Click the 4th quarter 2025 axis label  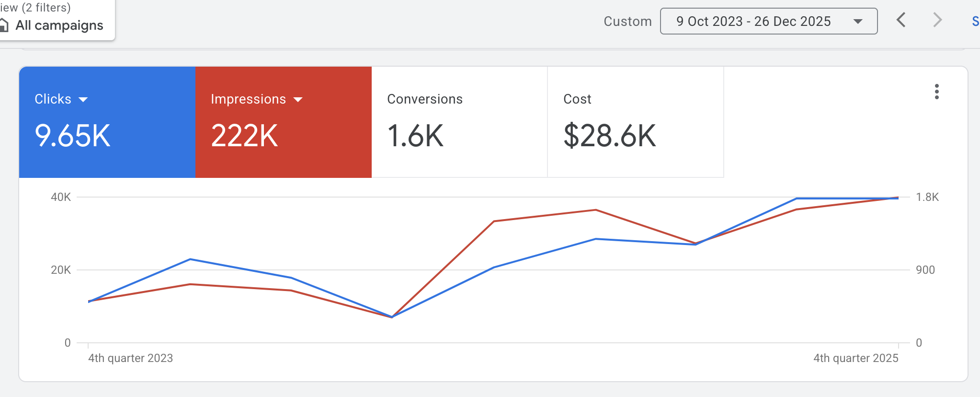click(855, 358)
